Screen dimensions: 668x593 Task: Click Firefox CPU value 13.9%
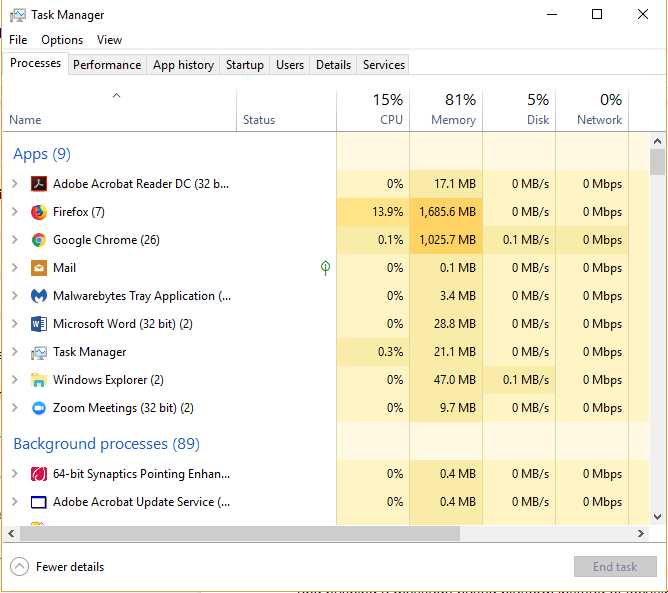point(387,212)
